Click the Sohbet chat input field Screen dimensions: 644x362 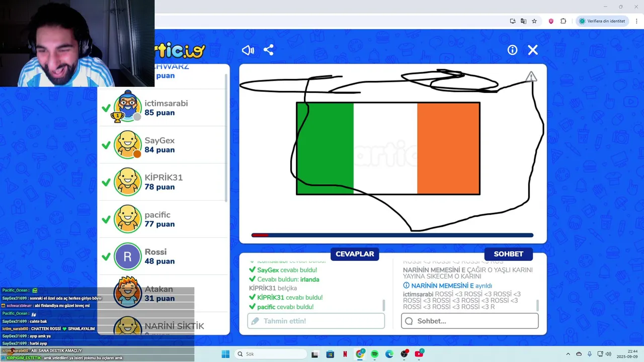pos(469,321)
